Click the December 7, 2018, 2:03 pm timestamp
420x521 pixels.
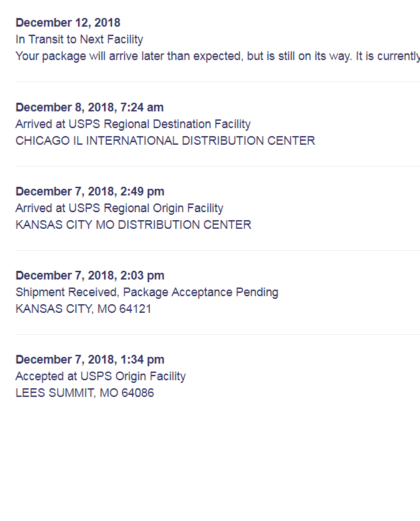click(90, 276)
